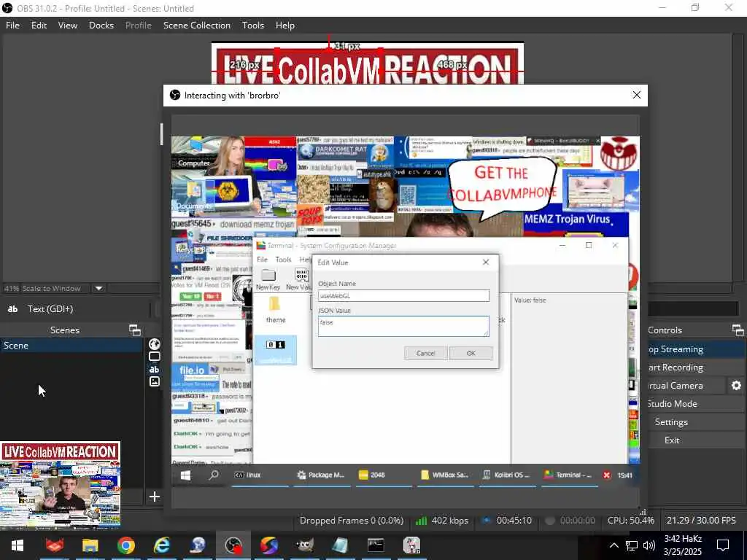The image size is (747, 560).
Task: Open File menu in System Configuration Manager
Action: [x=262, y=260]
